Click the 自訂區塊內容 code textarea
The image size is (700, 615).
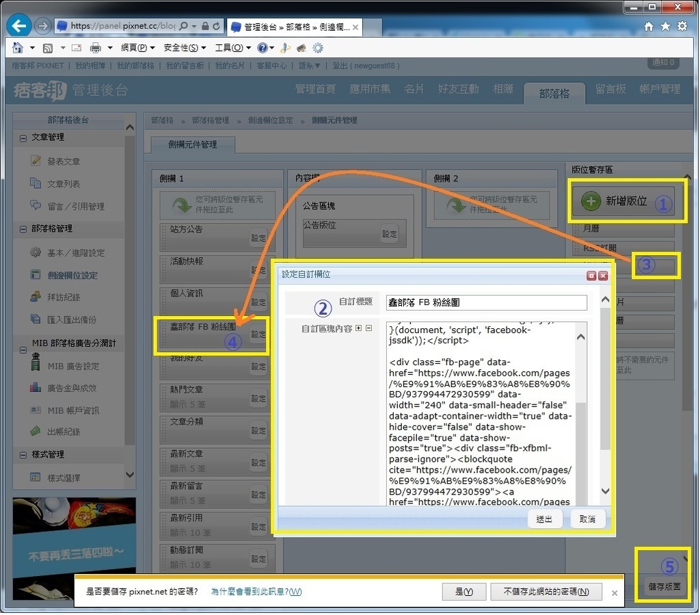point(481,414)
